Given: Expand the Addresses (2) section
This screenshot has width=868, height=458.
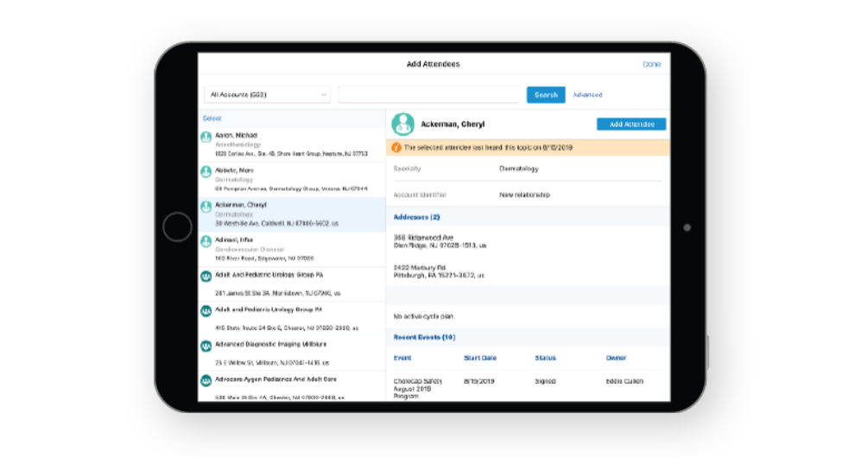Looking at the screenshot, I should (x=417, y=217).
